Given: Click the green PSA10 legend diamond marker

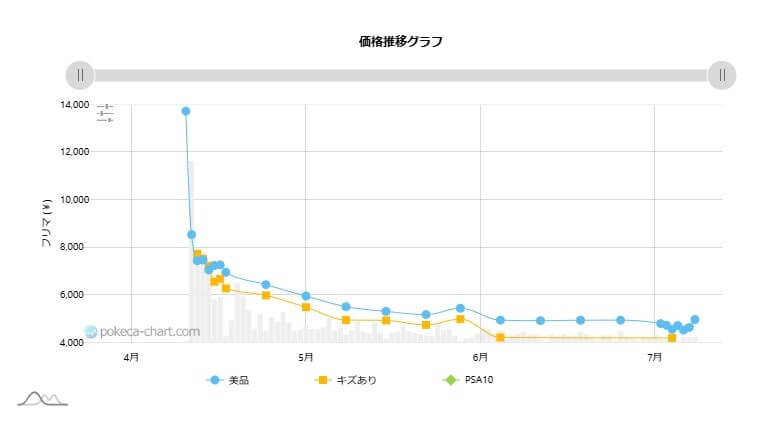Looking at the screenshot, I should pyautogui.click(x=452, y=380).
